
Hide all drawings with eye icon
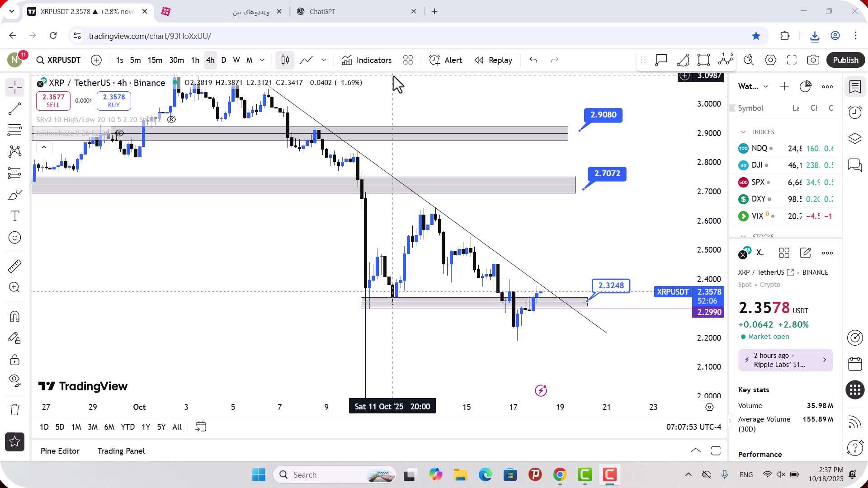pos(14,381)
